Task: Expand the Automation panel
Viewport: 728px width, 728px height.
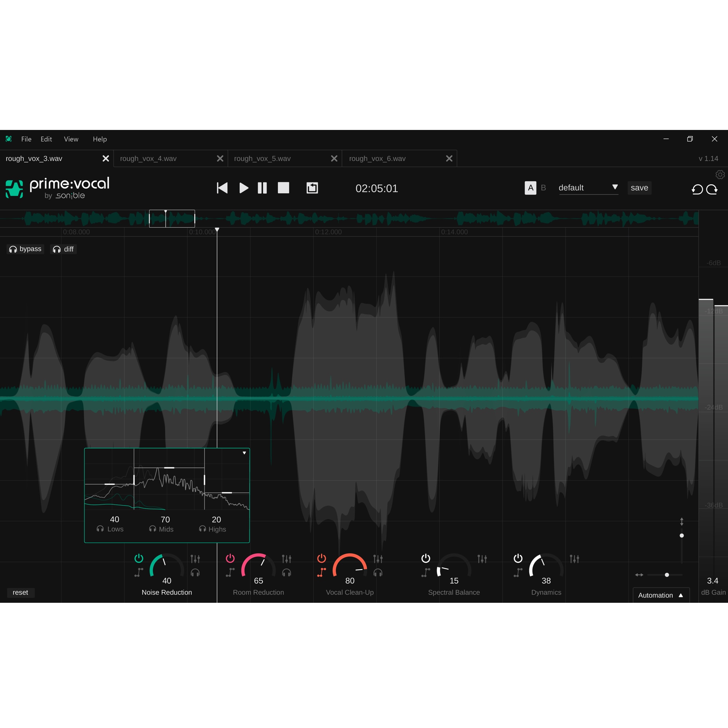Action: point(661,595)
